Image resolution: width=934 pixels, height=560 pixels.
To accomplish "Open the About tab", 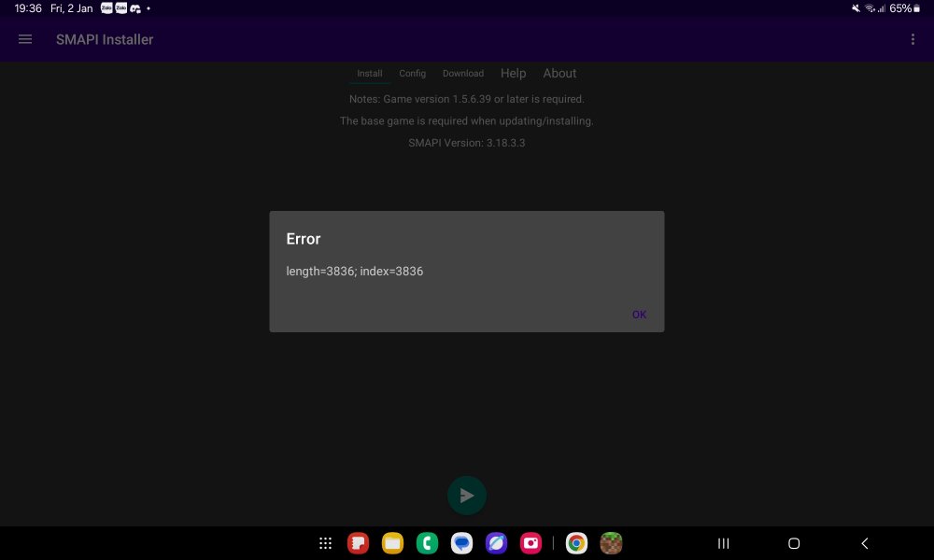I will coord(559,74).
